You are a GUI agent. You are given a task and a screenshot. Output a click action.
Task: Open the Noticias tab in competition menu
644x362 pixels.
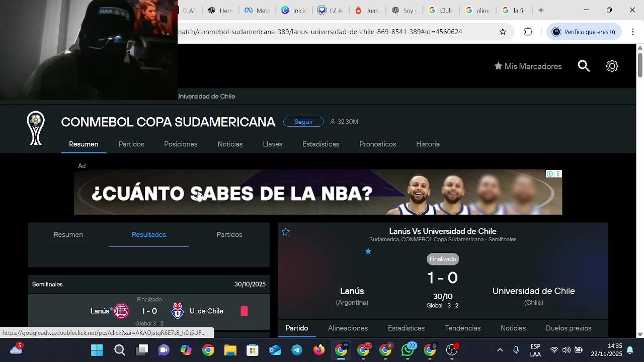click(x=230, y=144)
